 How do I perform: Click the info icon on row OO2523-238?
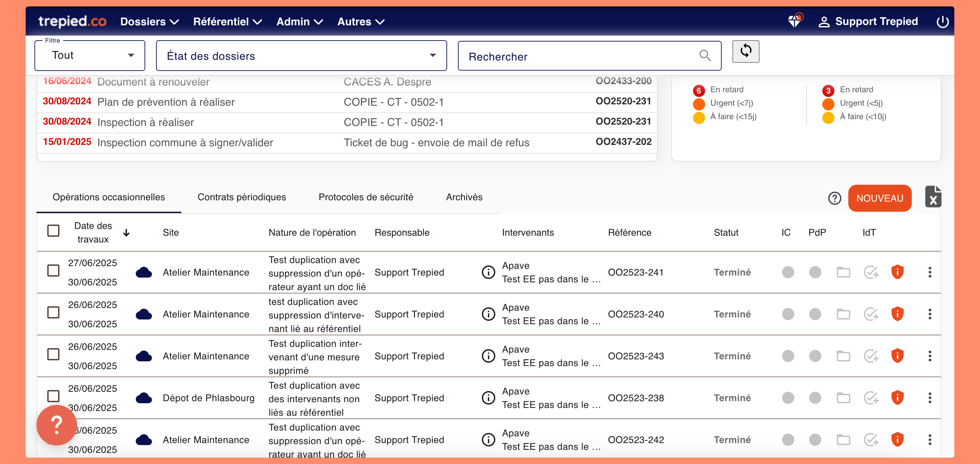[x=488, y=397]
